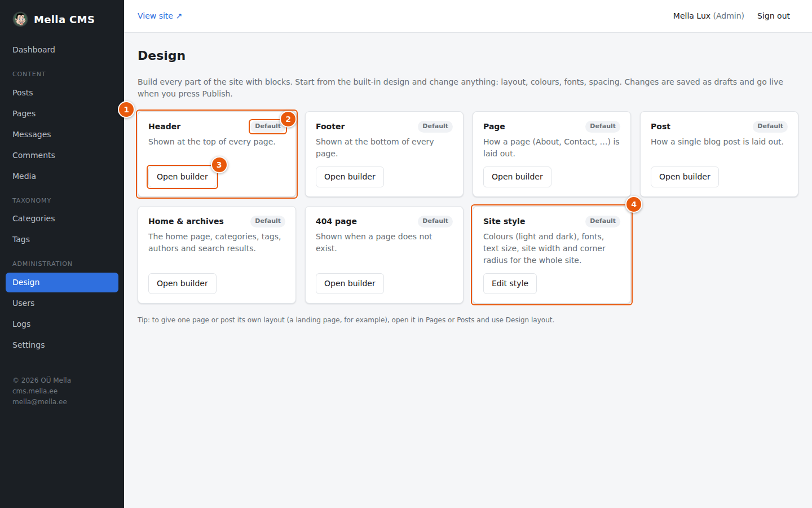Click the Default badge on Page card
The height and width of the screenshot is (508, 812).
603,126
